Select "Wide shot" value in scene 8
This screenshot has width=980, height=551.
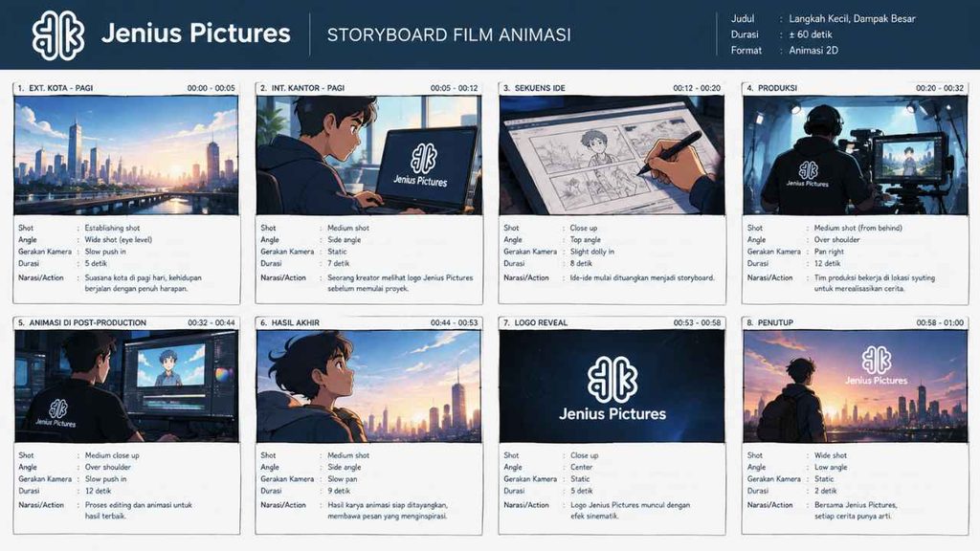tap(831, 455)
